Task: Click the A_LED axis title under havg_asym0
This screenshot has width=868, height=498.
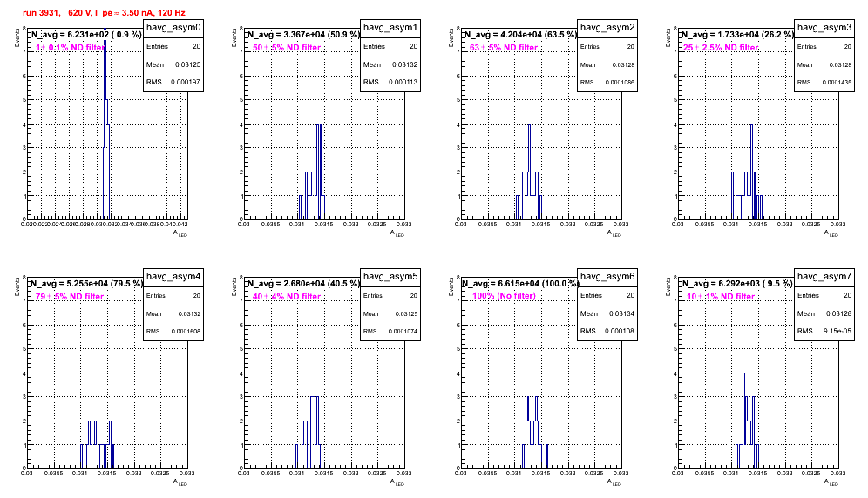Action: tap(180, 233)
